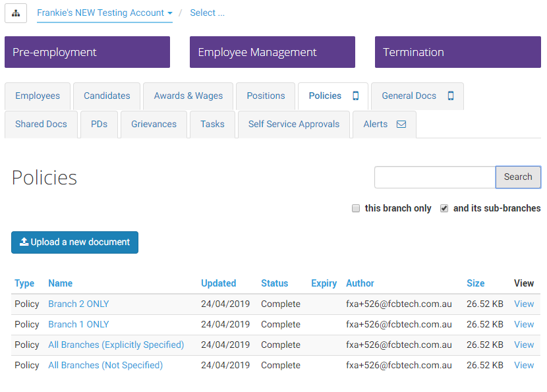
Task: Click the organisation hierarchy icon button
Action: coord(16,13)
